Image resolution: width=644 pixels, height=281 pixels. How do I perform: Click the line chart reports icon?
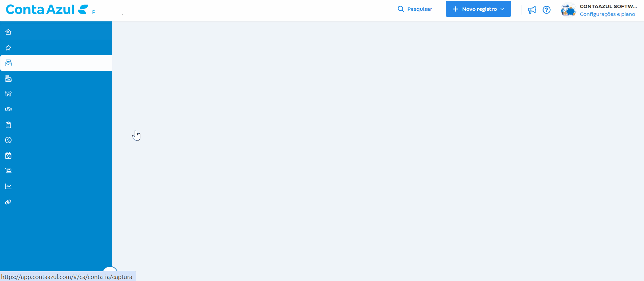[x=8, y=187]
